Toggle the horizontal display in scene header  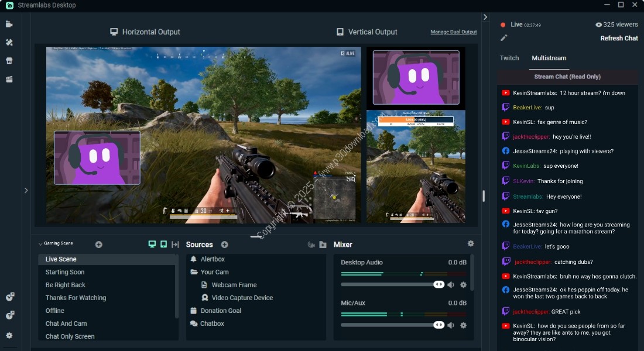[152, 245]
